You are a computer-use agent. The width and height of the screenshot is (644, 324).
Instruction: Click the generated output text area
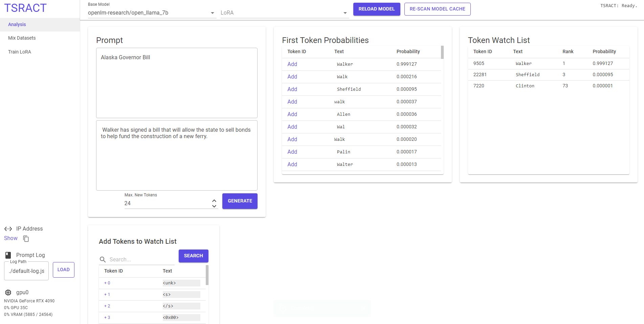click(x=177, y=155)
